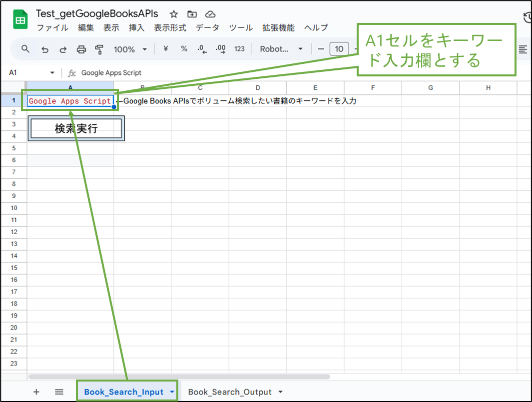Open the 123 number formats menu
Viewport: 532px width, 402px height.
tap(239, 49)
